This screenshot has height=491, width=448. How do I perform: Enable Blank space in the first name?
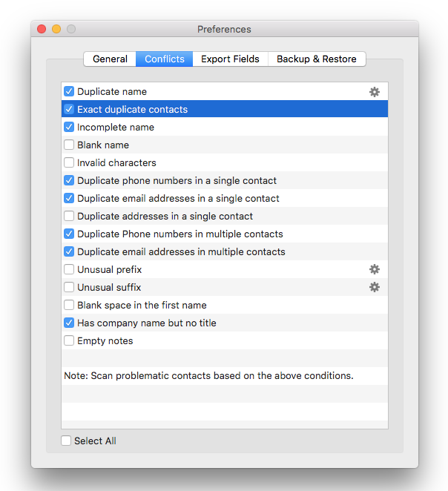coord(69,306)
